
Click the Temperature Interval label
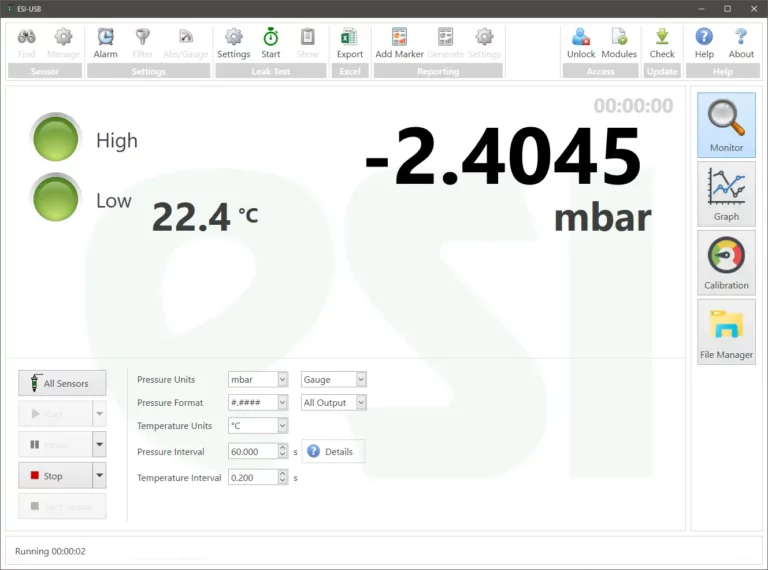pos(179,477)
